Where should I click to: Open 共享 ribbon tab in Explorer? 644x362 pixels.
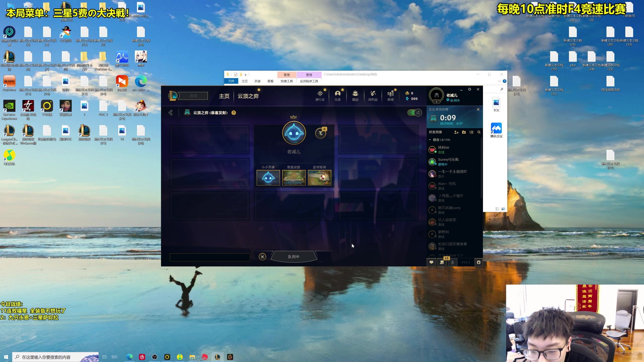(x=257, y=81)
